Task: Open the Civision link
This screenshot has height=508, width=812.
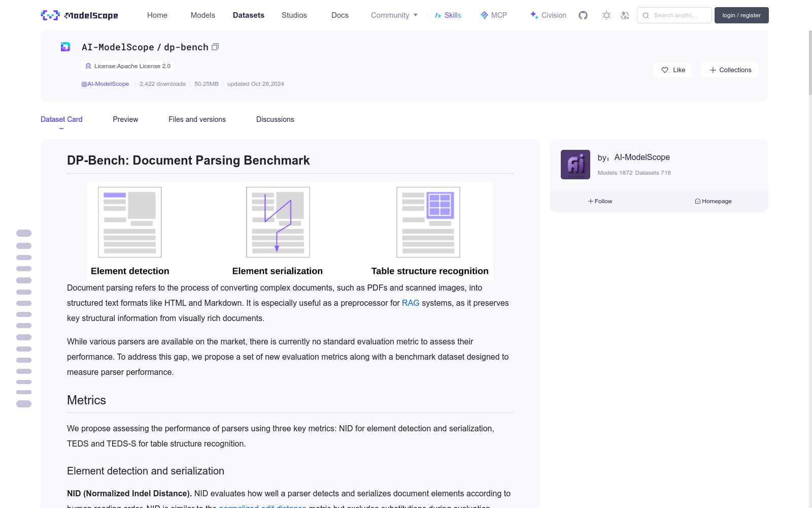Action: pyautogui.click(x=548, y=15)
